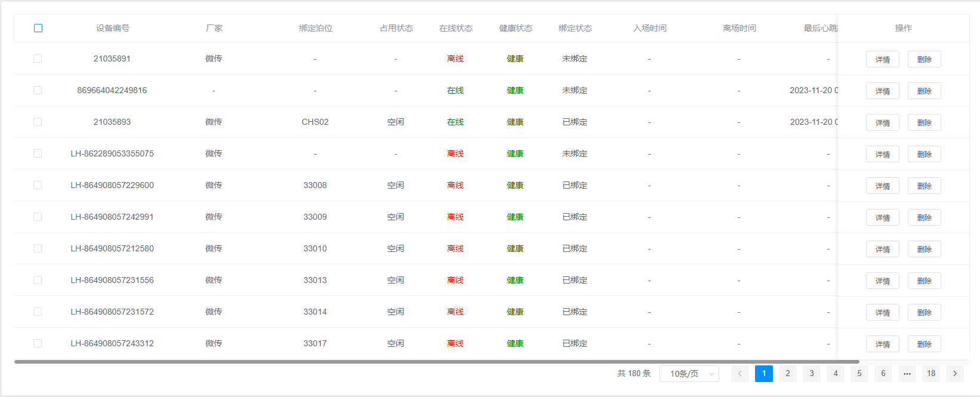Select row checkbox for LH-864908057229600
This screenshot has width=980, height=397.
(x=38, y=185)
